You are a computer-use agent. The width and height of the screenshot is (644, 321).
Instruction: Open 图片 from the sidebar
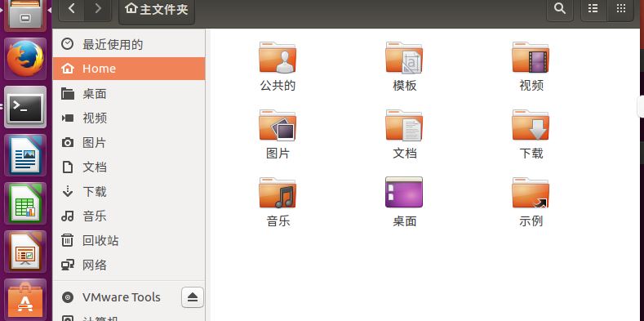click(129, 143)
